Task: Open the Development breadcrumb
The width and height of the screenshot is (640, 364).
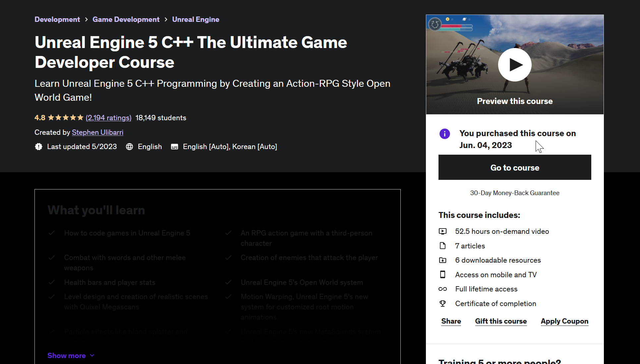Action: point(57,20)
